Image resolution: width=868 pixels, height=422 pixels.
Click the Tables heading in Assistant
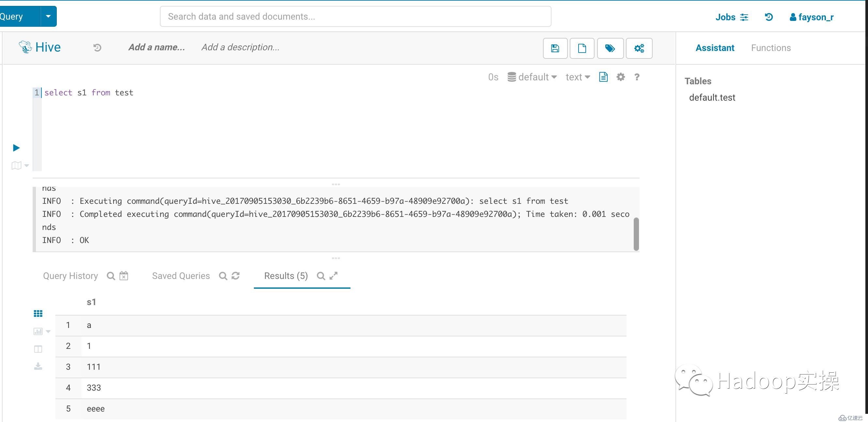click(x=698, y=81)
